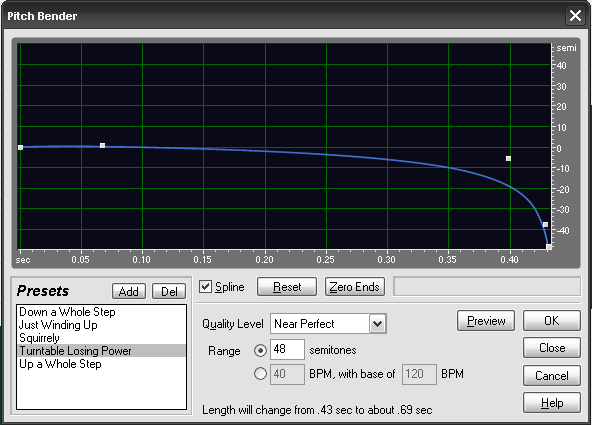This screenshot has height=425, width=592.
Task: Click the Preview button
Action: pyautogui.click(x=486, y=321)
